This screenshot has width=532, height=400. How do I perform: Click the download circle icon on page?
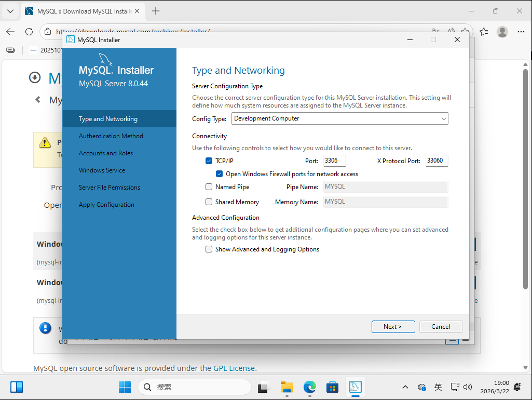tap(35, 77)
